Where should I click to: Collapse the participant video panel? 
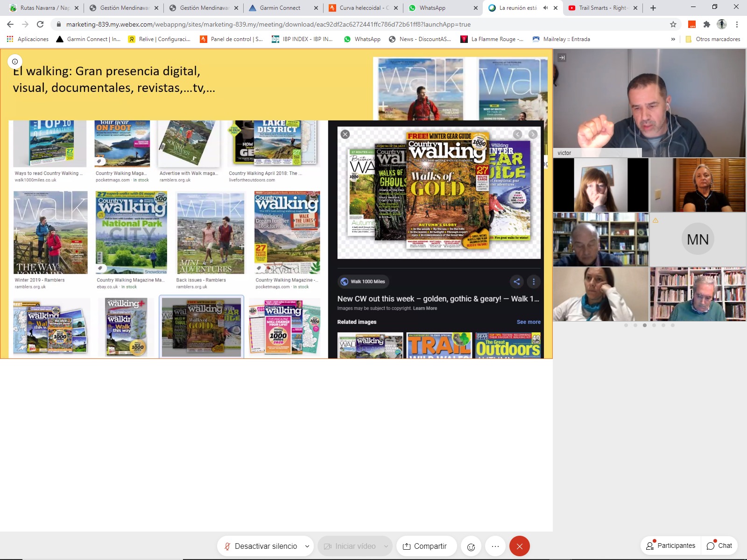pyautogui.click(x=562, y=58)
